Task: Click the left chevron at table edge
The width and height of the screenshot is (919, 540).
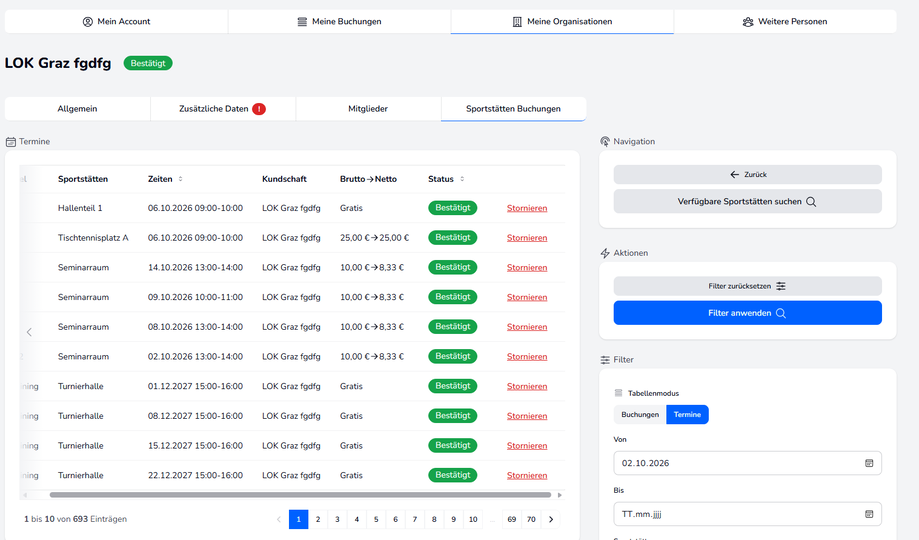Action: pos(29,332)
